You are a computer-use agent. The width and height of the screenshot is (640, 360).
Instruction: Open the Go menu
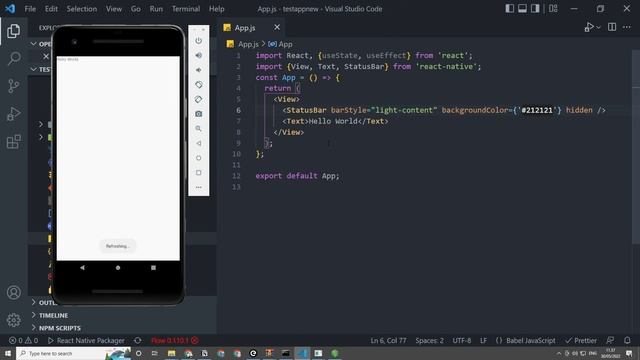point(136,9)
